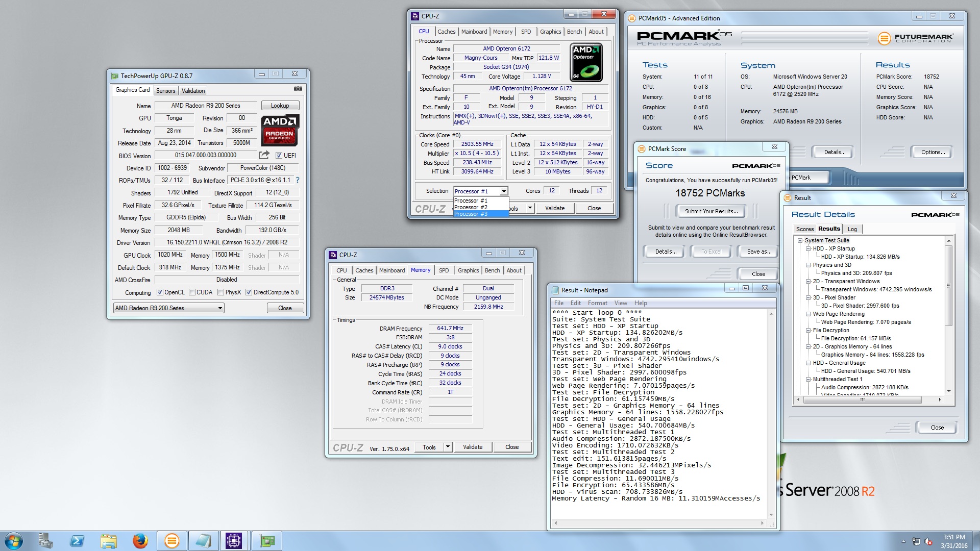Viewport: 980px width, 551px height.
Task: Open the Processor selection combo box arrow
Action: click(x=504, y=191)
